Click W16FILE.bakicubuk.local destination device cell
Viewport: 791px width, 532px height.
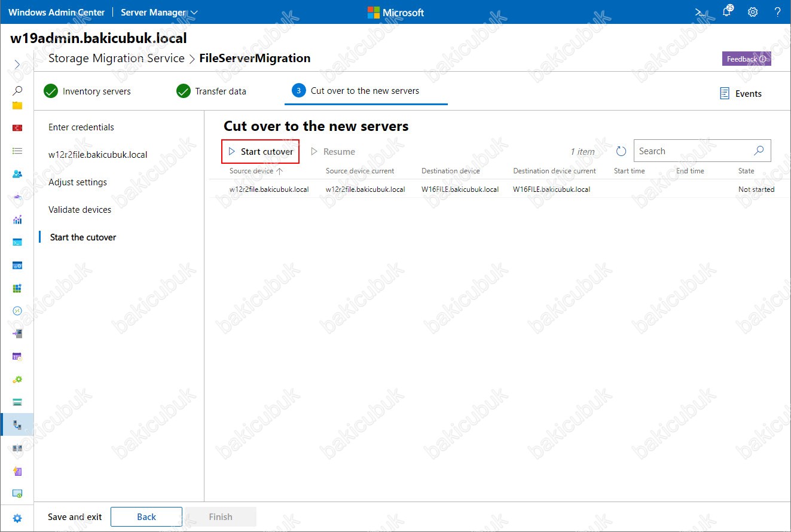[x=460, y=189]
